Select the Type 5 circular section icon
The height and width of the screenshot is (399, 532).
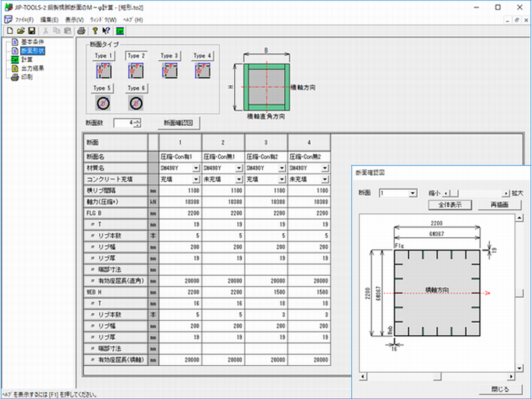click(x=103, y=103)
